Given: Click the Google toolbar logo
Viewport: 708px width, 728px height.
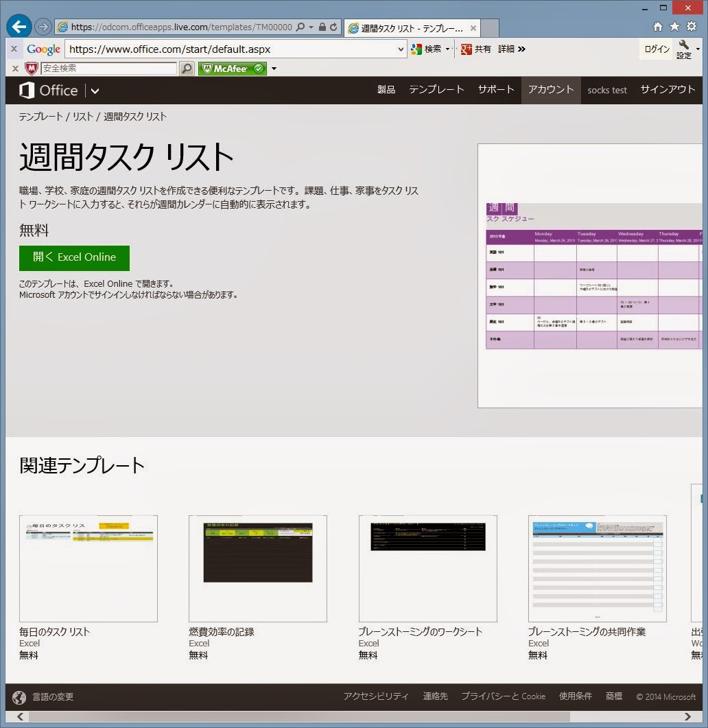Looking at the screenshot, I should [x=44, y=49].
